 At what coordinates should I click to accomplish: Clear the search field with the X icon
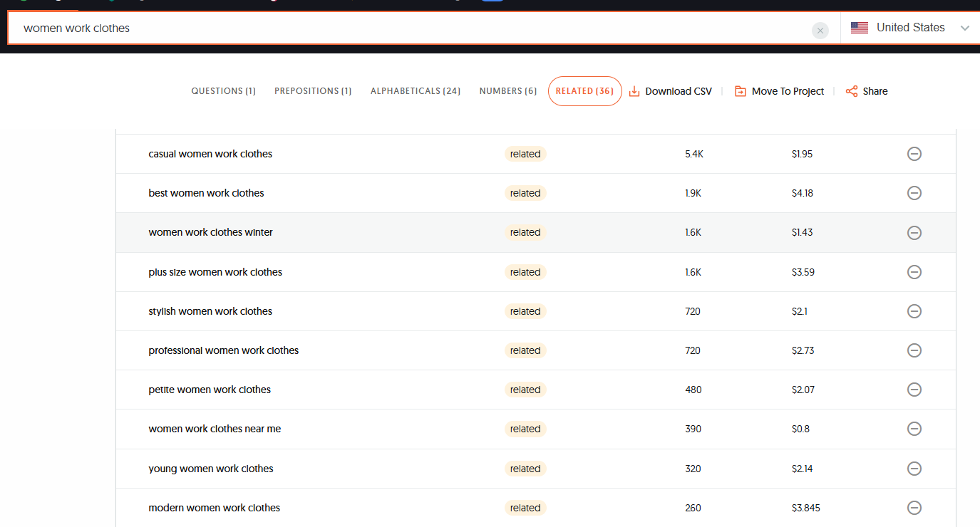pyautogui.click(x=820, y=31)
